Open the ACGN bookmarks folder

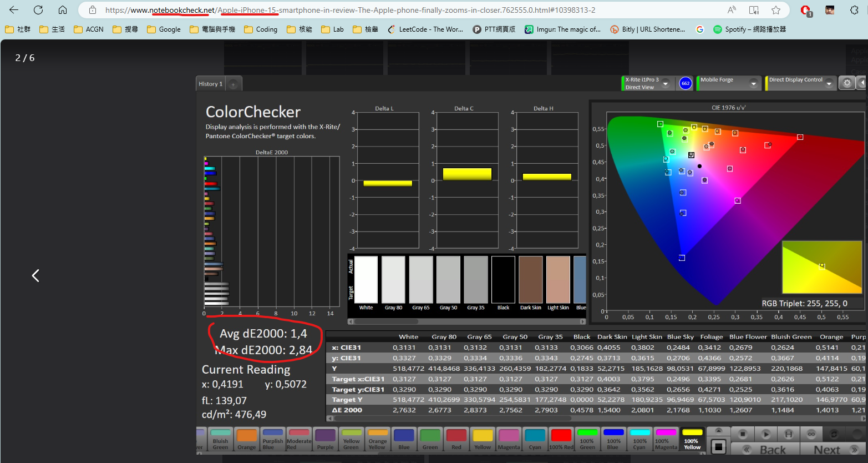(89, 29)
